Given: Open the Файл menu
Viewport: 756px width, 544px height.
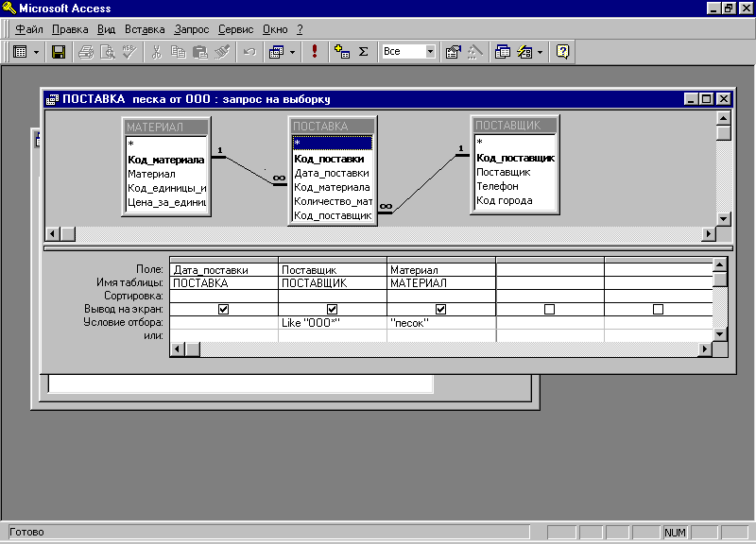Looking at the screenshot, I should coord(29,29).
